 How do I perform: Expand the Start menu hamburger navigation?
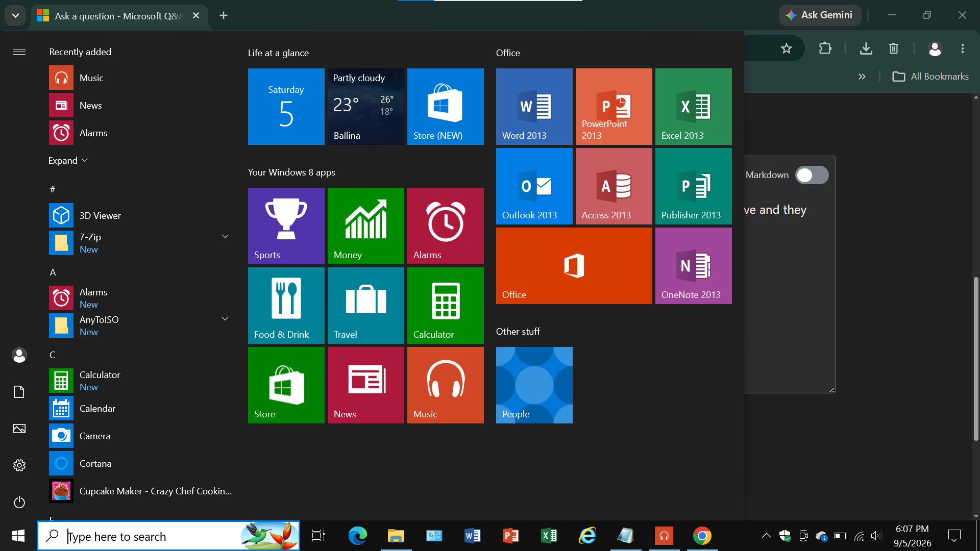19,52
